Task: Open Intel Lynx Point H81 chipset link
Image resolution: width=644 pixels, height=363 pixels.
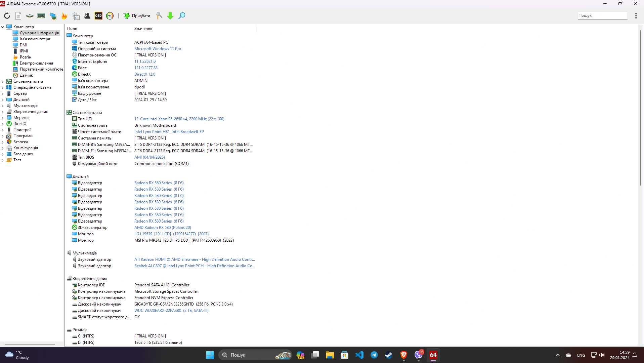Action: click(x=169, y=132)
